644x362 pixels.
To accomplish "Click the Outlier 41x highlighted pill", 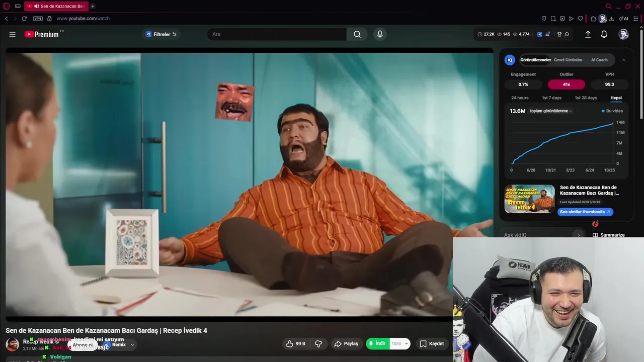I will point(567,84).
